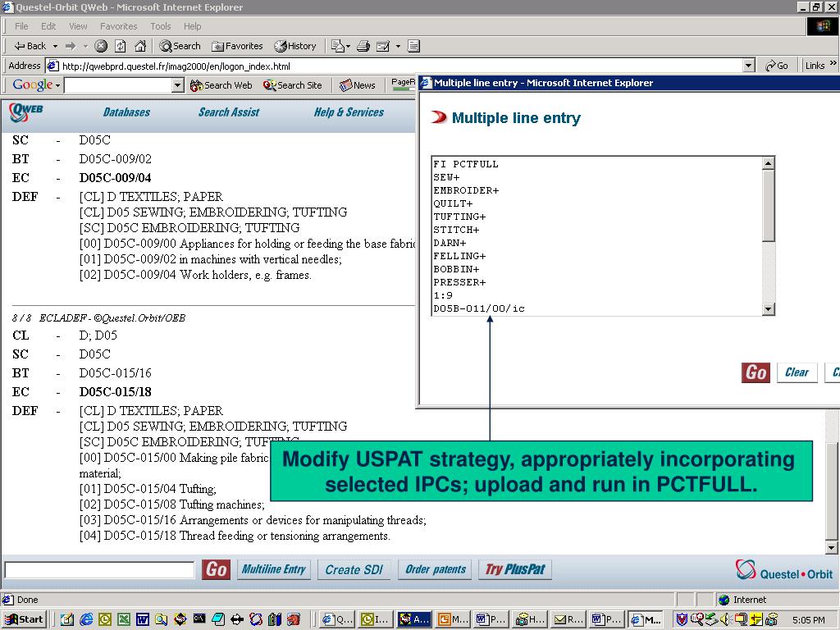Click Go in Multiple line entry window
Image resolution: width=840 pixels, height=630 pixels.
click(x=756, y=372)
